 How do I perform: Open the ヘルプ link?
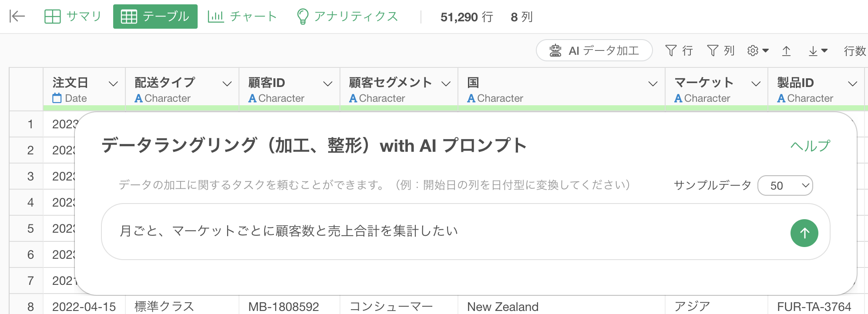(810, 146)
